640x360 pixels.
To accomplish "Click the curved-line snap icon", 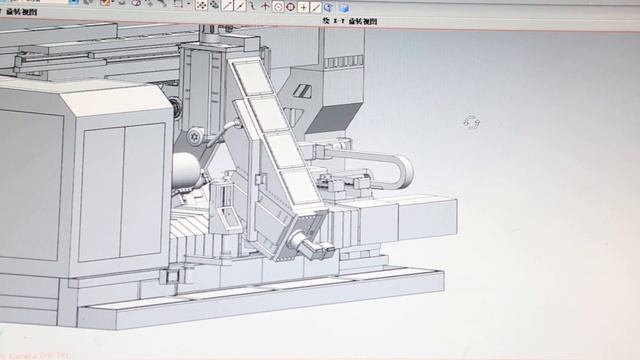I will pyautogui.click(x=253, y=5).
